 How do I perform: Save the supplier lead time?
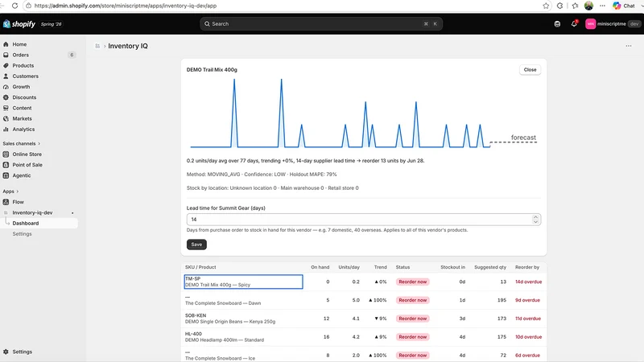click(x=196, y=245)
